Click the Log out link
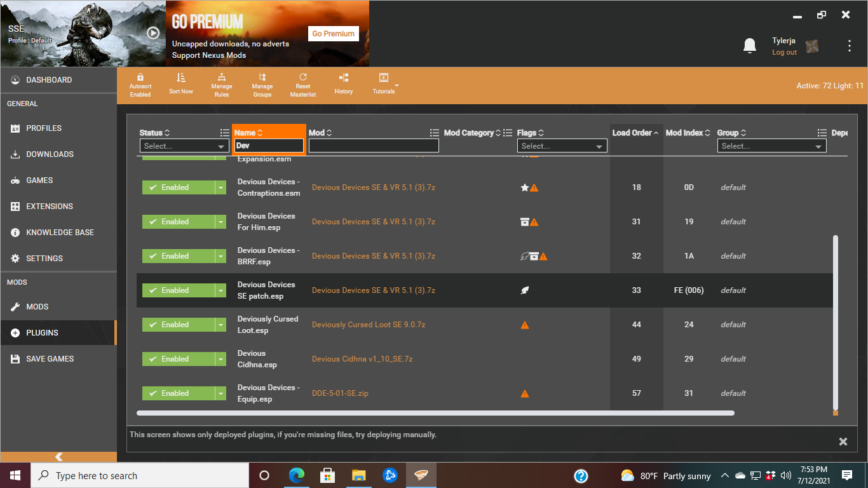The width and height of the screenshot is (868, 488). tap(784, 53)
